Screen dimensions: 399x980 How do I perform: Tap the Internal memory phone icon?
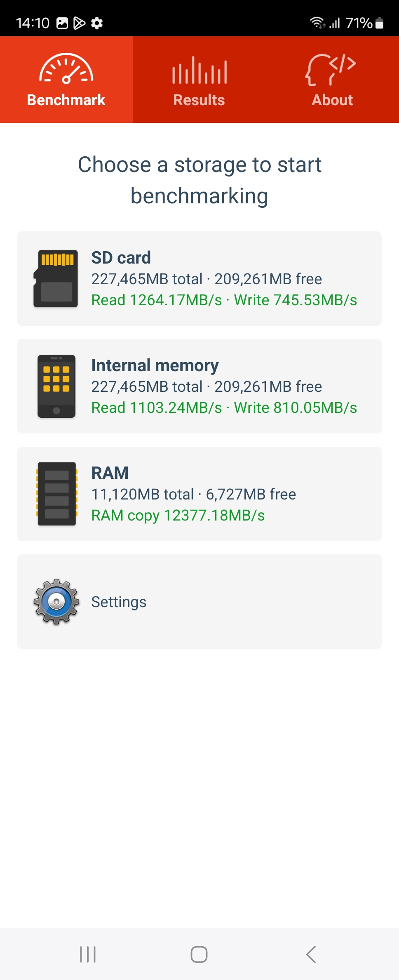pyautogui.click(x=56, y=386)
